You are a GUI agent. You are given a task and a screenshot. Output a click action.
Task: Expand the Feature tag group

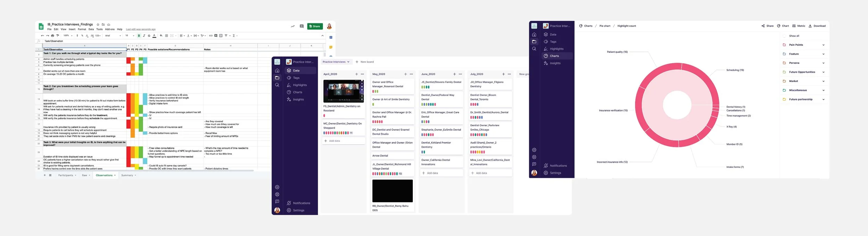pyautogui.click(x=823, y=54)
